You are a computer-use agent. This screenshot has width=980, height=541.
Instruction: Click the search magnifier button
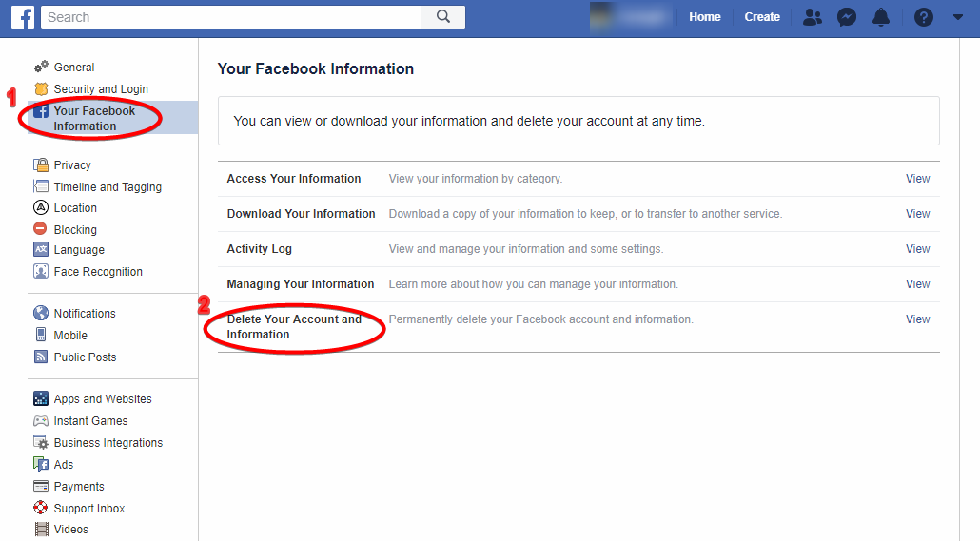443,16
